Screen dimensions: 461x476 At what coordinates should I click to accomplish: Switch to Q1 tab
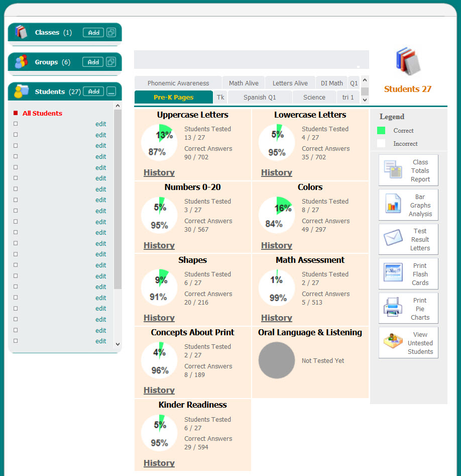pyautogui.click(x=354, y=83)
